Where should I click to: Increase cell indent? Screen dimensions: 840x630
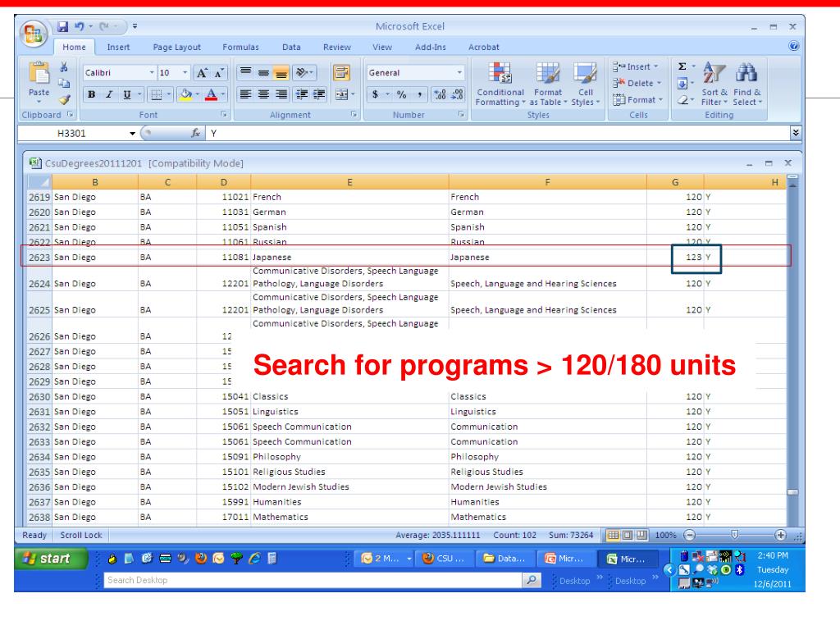319,94
